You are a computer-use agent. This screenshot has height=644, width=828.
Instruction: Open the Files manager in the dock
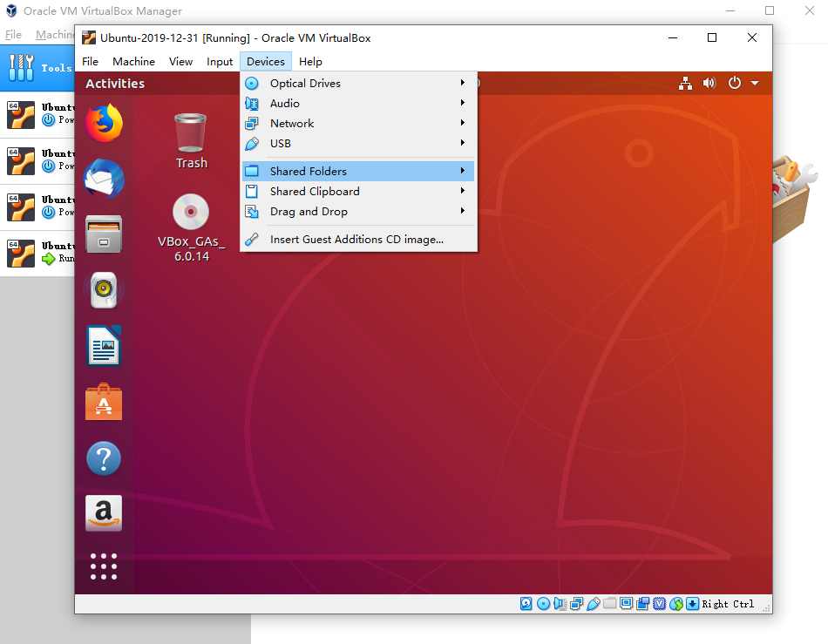coord(104,234)
